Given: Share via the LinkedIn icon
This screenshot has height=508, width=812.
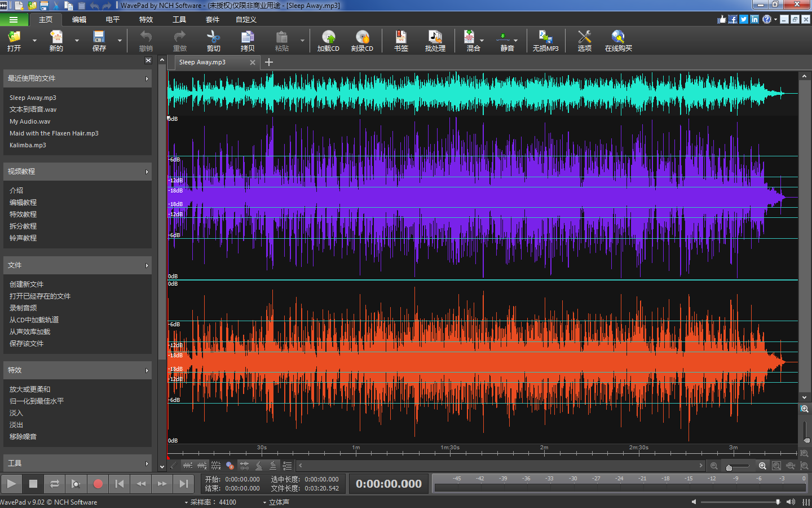Looking at the screenshot, I should pyautogui.click(x=754, y=19).
